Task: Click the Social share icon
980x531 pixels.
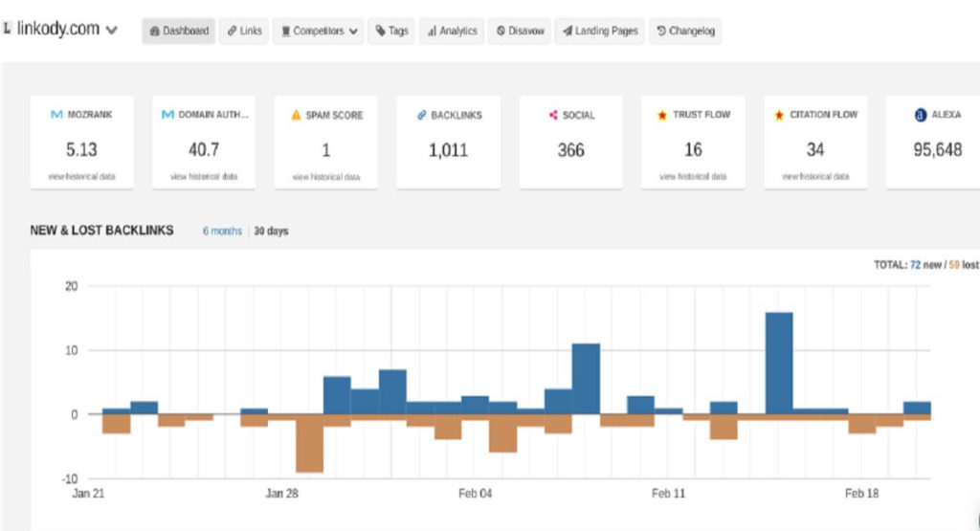Action: coord(553,115)
